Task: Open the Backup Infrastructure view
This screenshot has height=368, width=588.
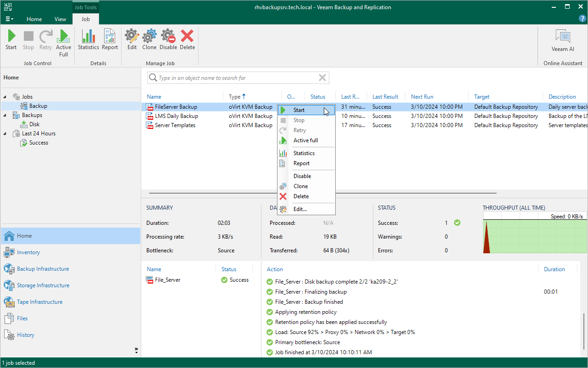Action: tap(71, 269)
